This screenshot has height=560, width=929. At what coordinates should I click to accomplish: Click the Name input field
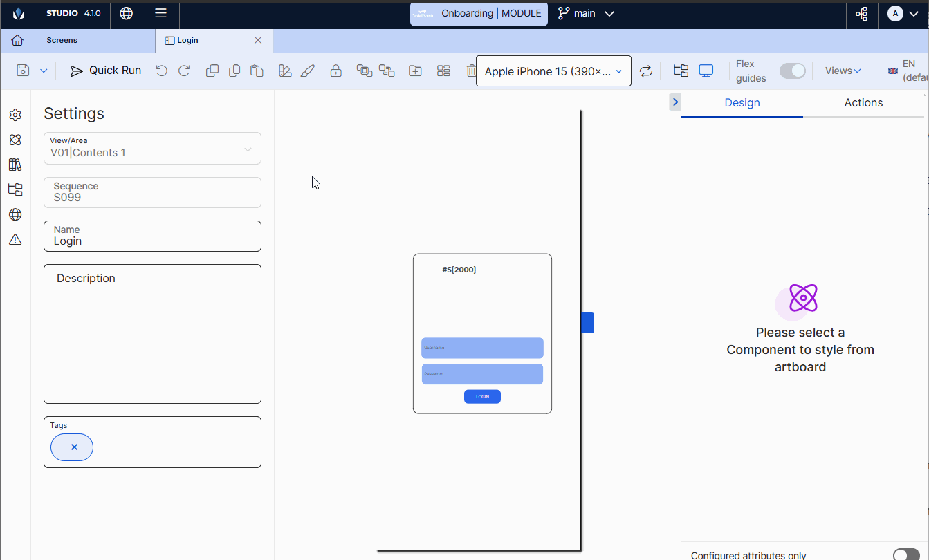[x=152, y=241]
